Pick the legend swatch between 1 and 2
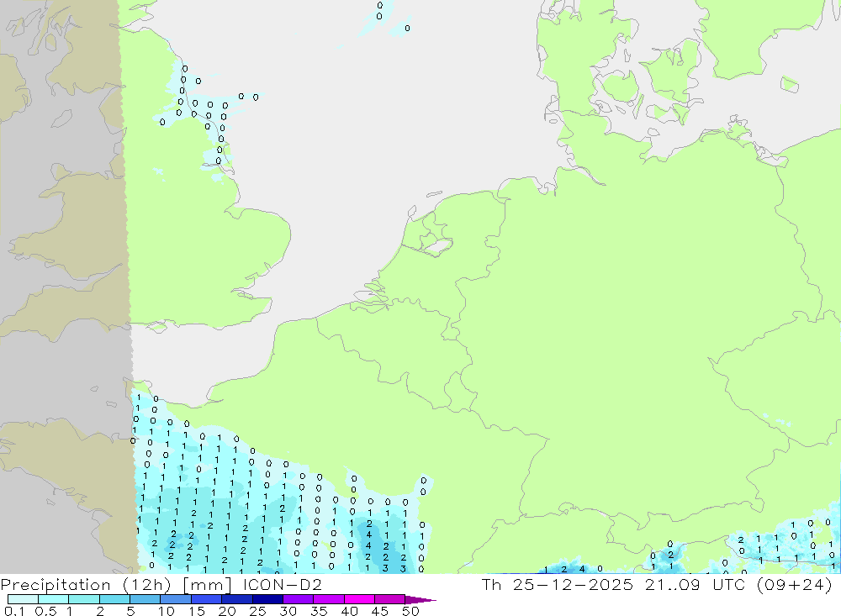Image resolution: width=841 pixels, height=616 pixels. click(84, 599)
